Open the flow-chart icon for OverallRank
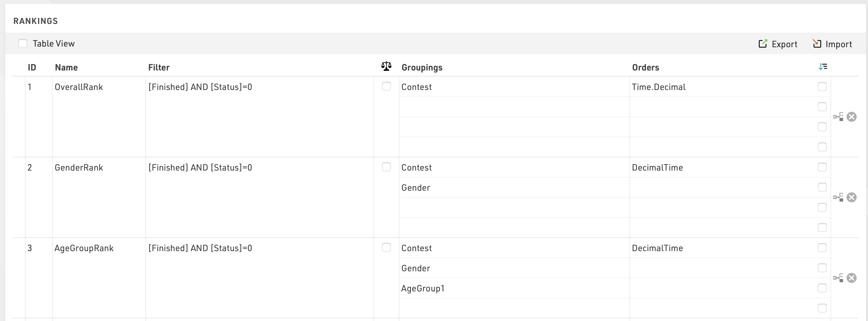 838,117
